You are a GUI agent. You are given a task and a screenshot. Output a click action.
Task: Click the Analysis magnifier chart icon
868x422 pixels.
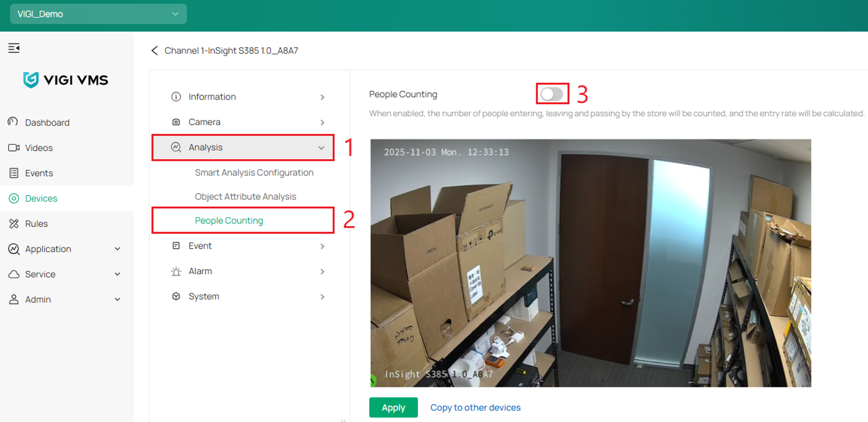[176, 147]
